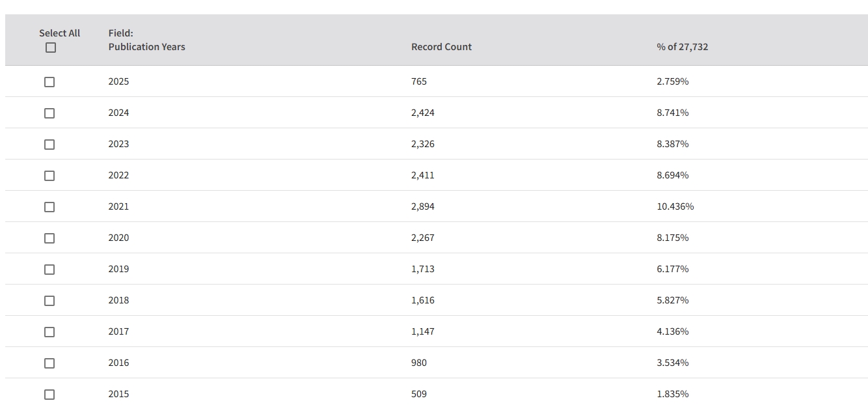Select the checkbox for 2016
This screenshot has height=405, width=868.
click(x=49, y=363)
